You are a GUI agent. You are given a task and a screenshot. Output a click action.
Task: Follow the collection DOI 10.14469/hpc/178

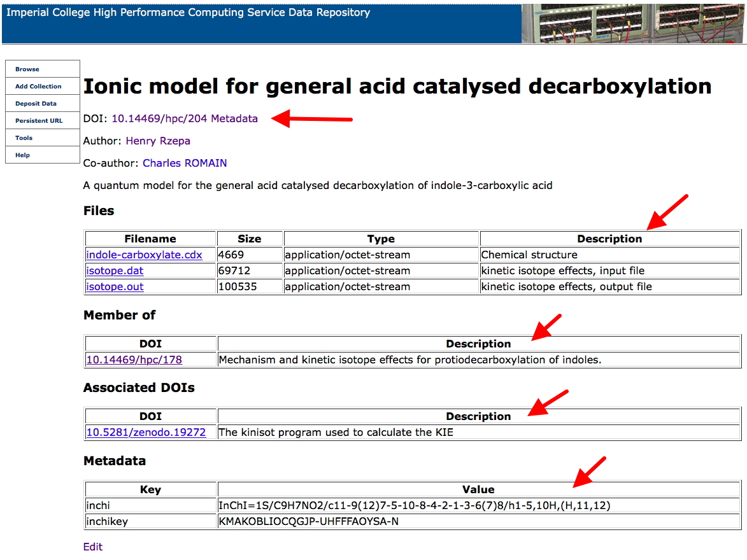134,360
